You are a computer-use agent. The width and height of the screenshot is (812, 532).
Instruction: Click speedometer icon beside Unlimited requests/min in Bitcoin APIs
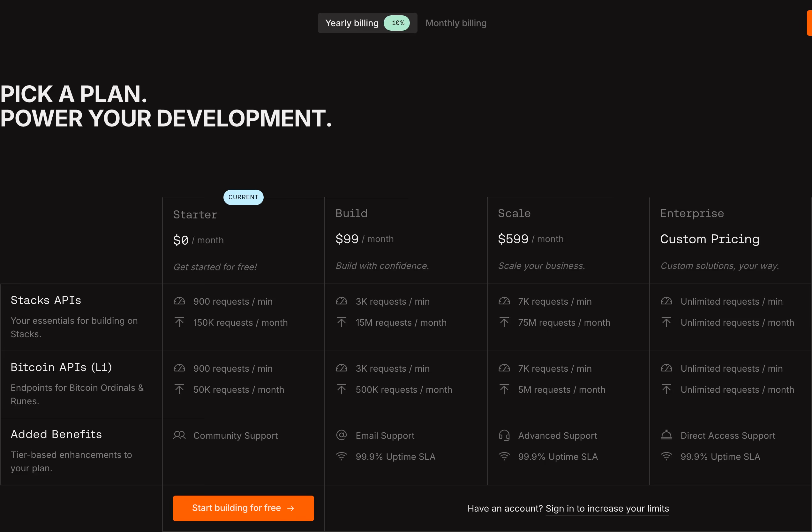coord(666,368)
